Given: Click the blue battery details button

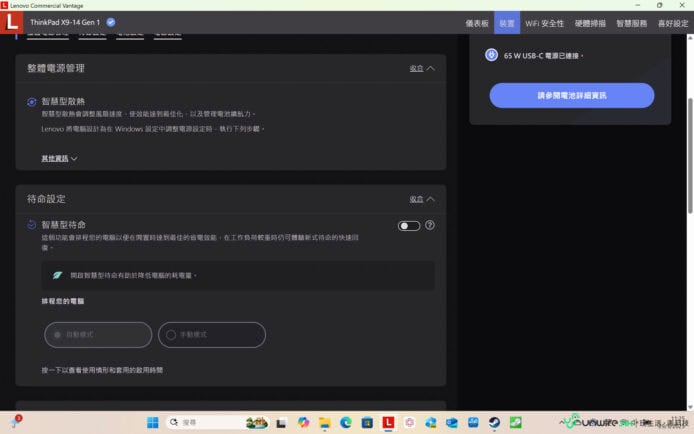Looking at the screenshot, I should [x=571, y=96].
